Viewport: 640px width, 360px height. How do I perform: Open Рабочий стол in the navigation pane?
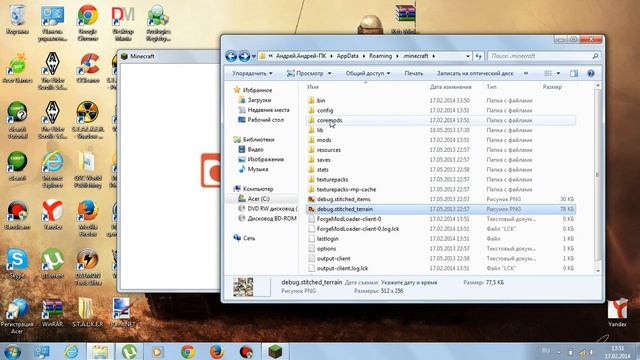[266, 120]
